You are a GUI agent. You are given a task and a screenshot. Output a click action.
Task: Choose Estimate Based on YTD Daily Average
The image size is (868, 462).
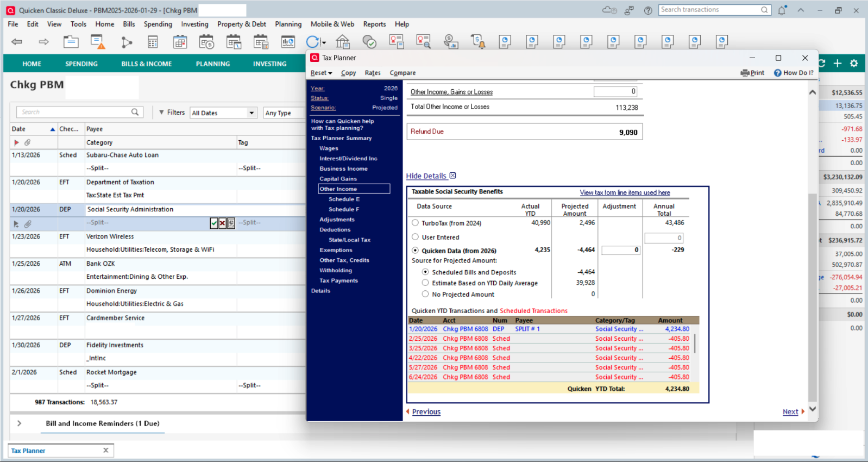click(x=426, y=283)
